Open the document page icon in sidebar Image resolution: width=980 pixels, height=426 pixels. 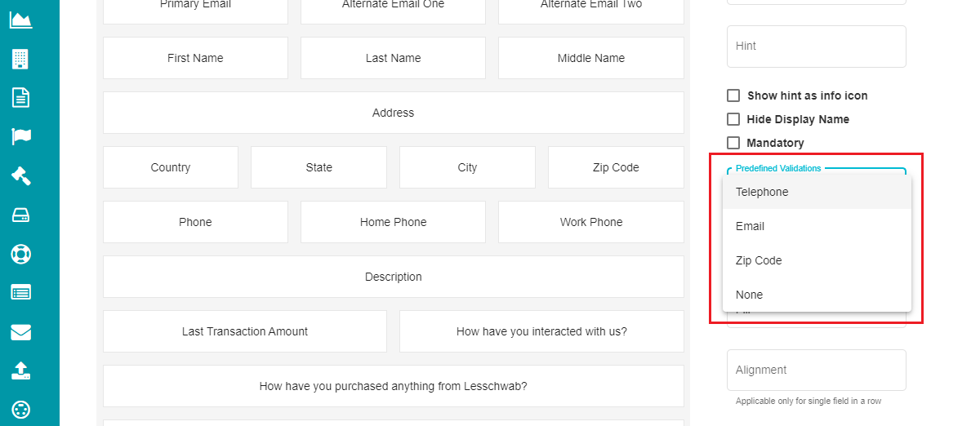pos(20,98)
